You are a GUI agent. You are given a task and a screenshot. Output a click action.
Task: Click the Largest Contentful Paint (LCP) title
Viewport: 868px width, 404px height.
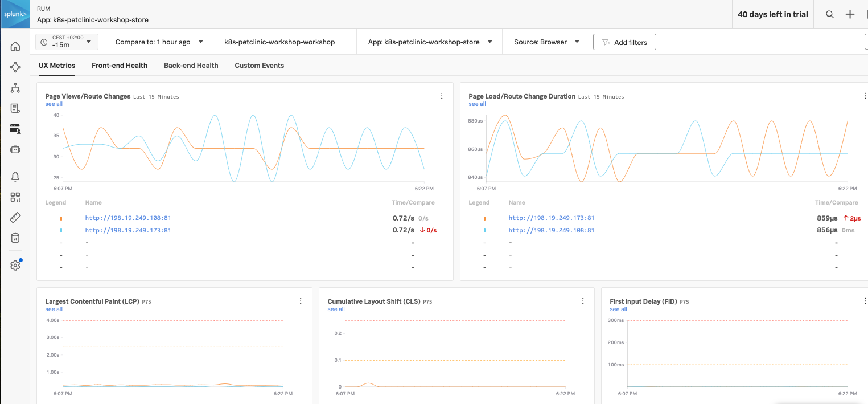[x=92, y=301]
